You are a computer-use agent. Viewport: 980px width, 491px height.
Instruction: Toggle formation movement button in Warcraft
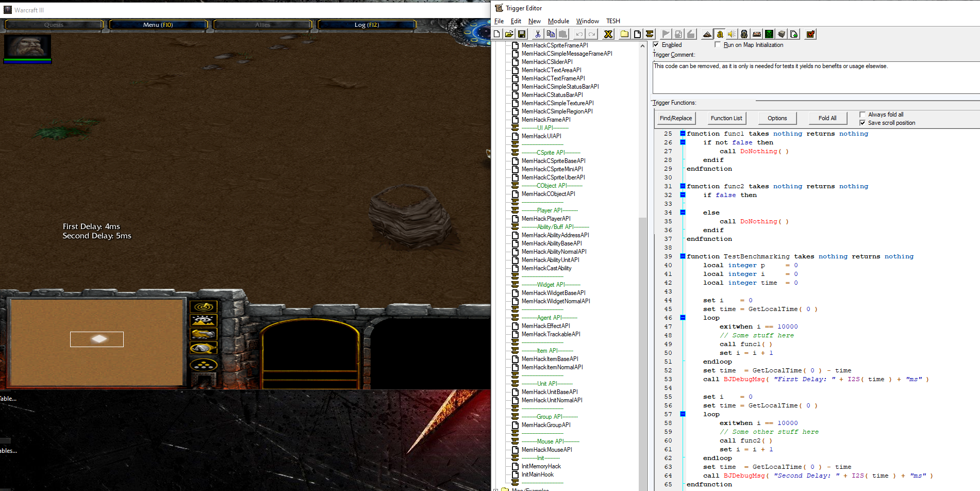[x=204, y=365]
